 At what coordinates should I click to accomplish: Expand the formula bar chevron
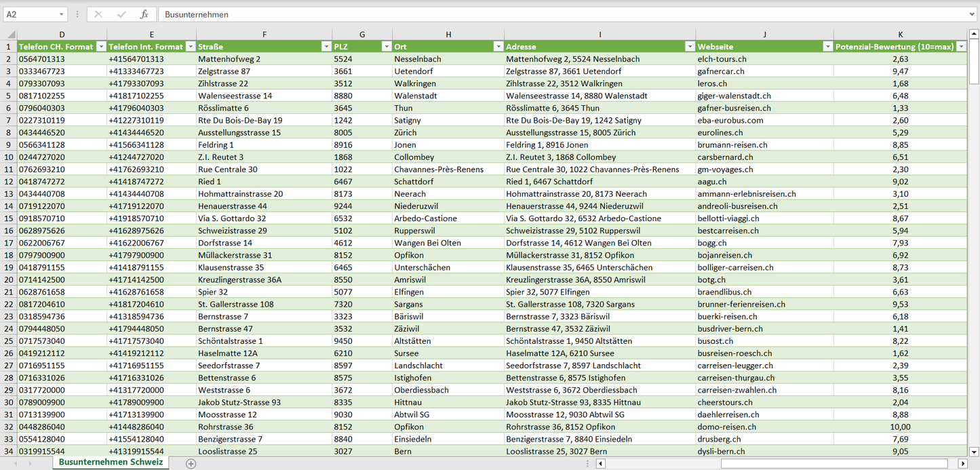[x=973, y=14]
